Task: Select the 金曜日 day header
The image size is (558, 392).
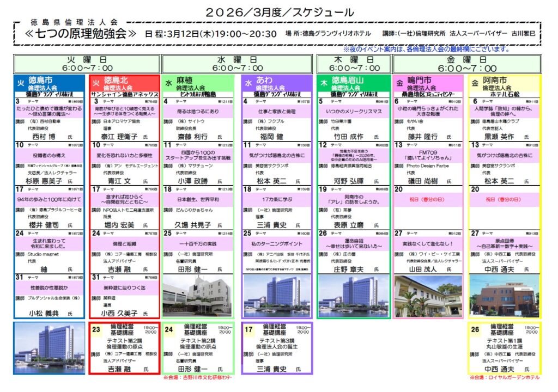Action: tap(467, 63)
